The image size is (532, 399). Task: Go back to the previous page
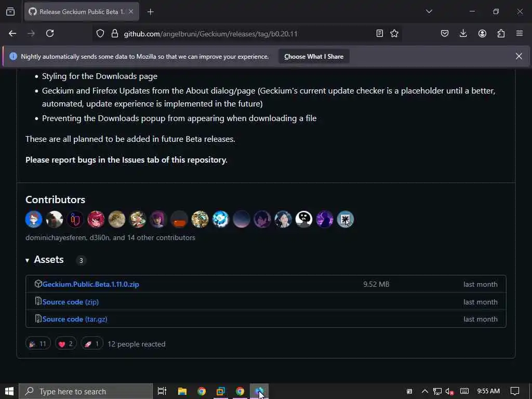pos(12,33)
